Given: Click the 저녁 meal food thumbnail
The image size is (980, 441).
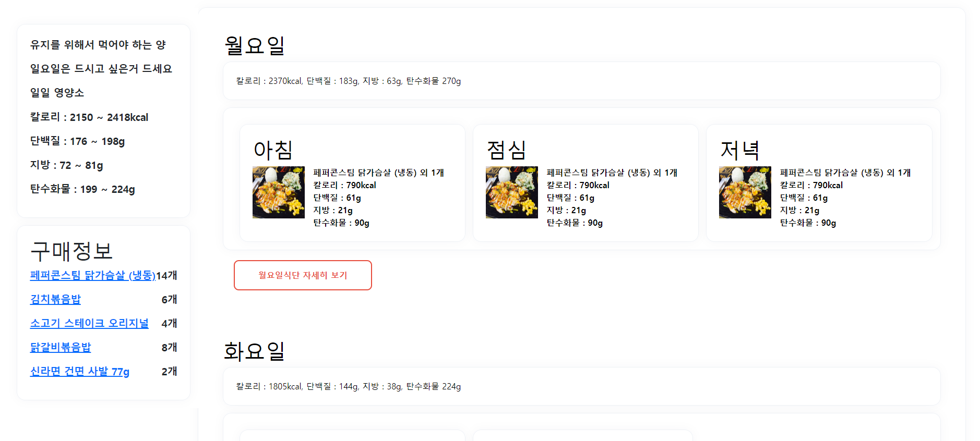Looking at the screenshot, I should pos(745,192).
